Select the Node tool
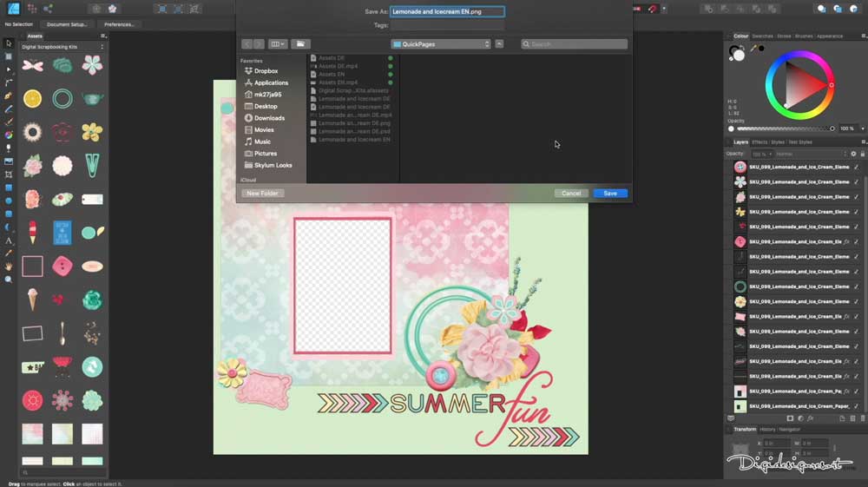 (x=9, y=69)
